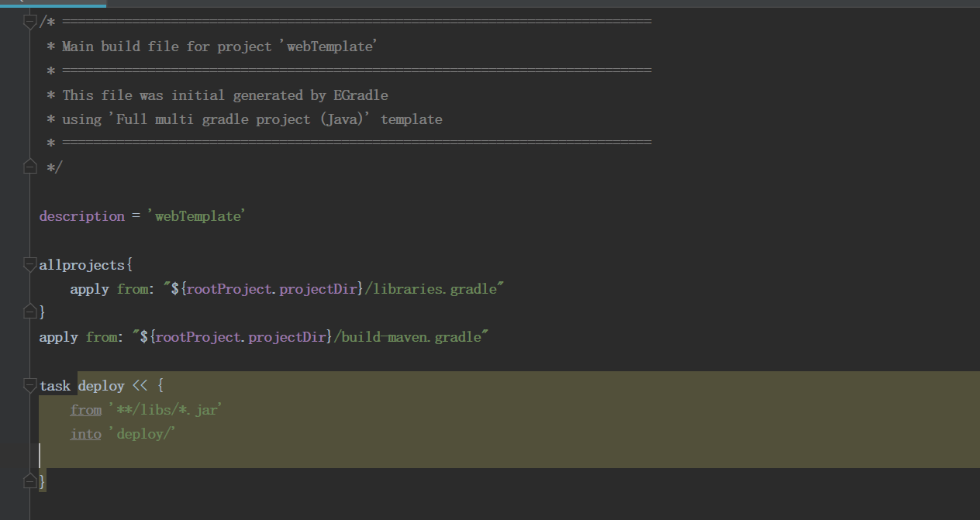Click the 'allprojects' keyword
Screen dimensions: 980x520
click(x=81, y=265)
